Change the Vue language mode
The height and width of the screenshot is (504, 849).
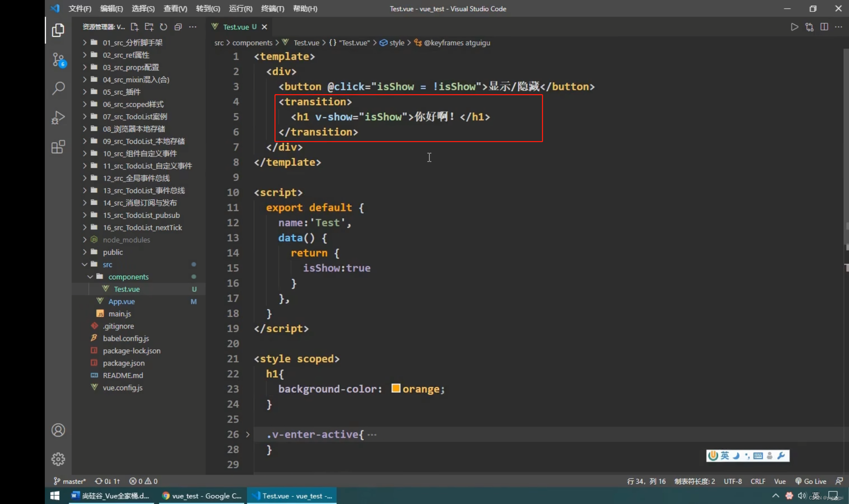780,481
